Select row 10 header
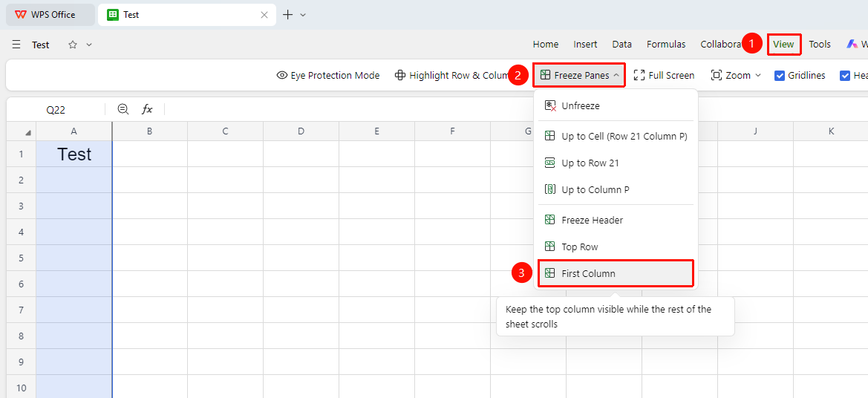Image resolution: width=868 pixels, height=398 pixels. 22,388
